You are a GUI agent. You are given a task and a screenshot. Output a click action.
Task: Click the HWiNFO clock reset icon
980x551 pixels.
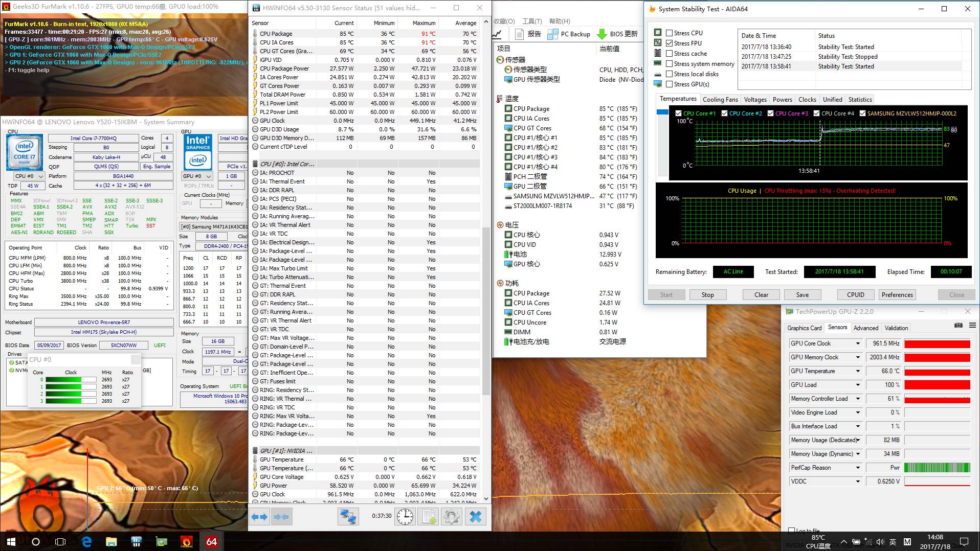click(x=405, y=517)
